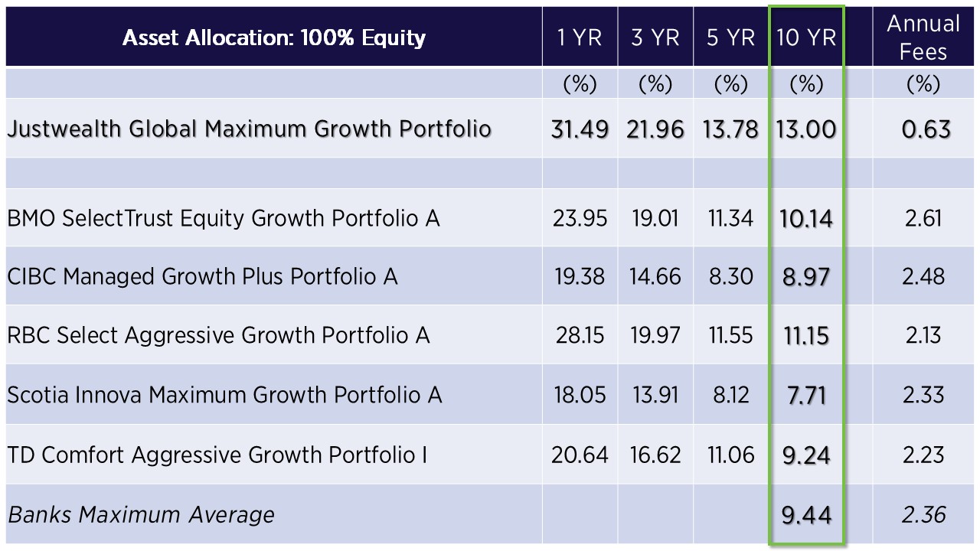This screenshot has height=551, width=980.
Task: Click the highlighted 10 YR column header
Action: coord(806,37)
